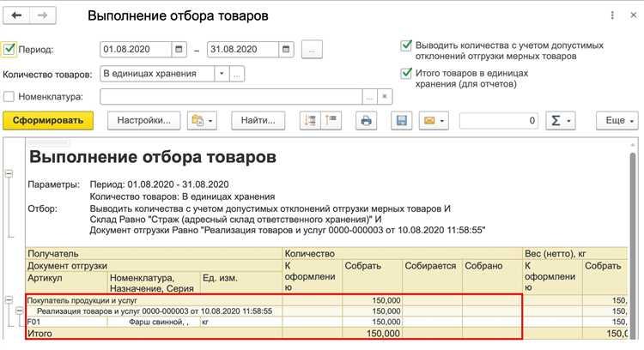Go back with the left arrow button
This screenshot has height=350, width=644.
16,15
